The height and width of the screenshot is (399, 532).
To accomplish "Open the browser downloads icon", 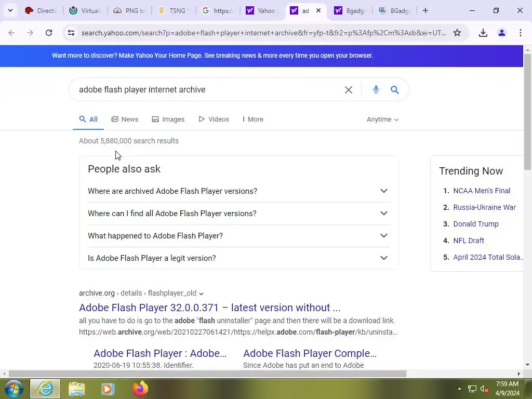I will point(483,33).
